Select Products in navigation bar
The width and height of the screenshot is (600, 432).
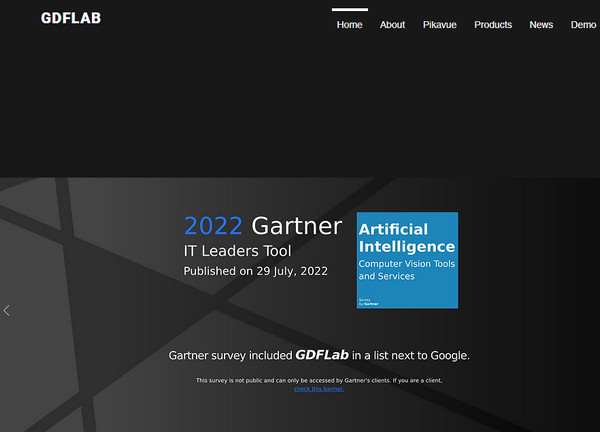tap(493, 25)
